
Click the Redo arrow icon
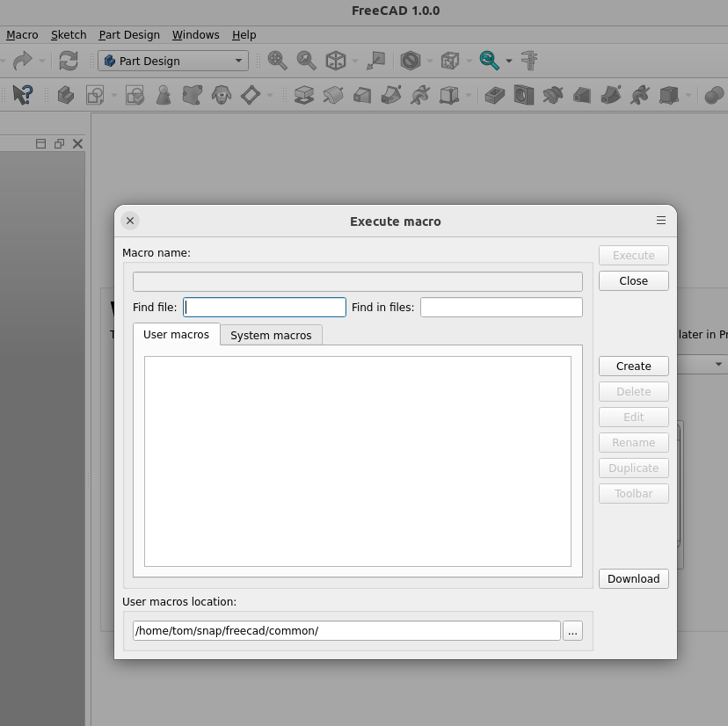click(23, 61)
